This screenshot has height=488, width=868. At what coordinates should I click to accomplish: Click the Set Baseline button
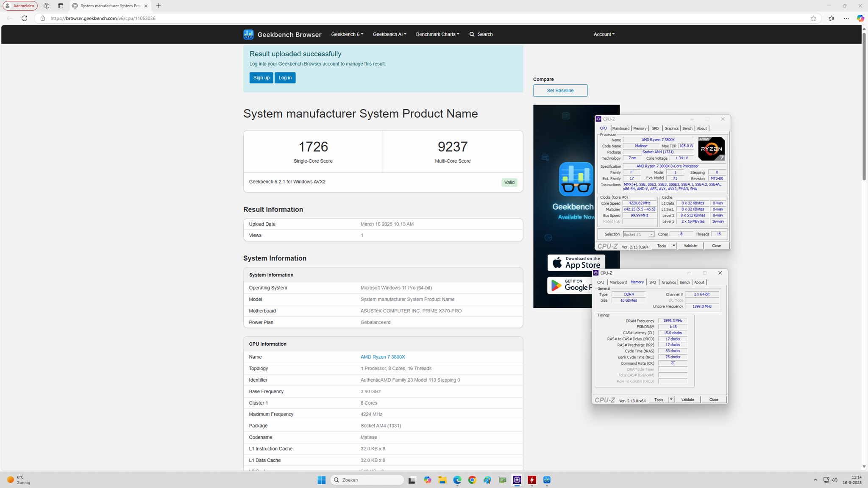[560, 91]
